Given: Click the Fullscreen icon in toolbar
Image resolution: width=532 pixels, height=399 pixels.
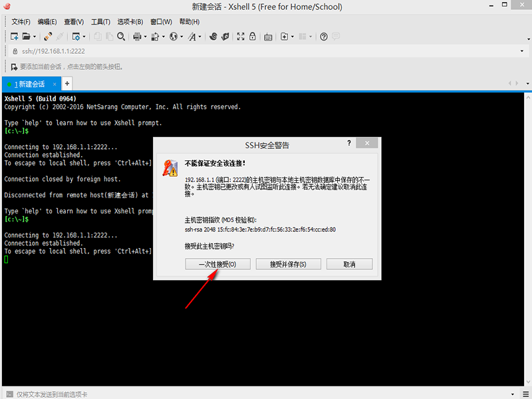Looking at the screenshot, I should [241, 37].
